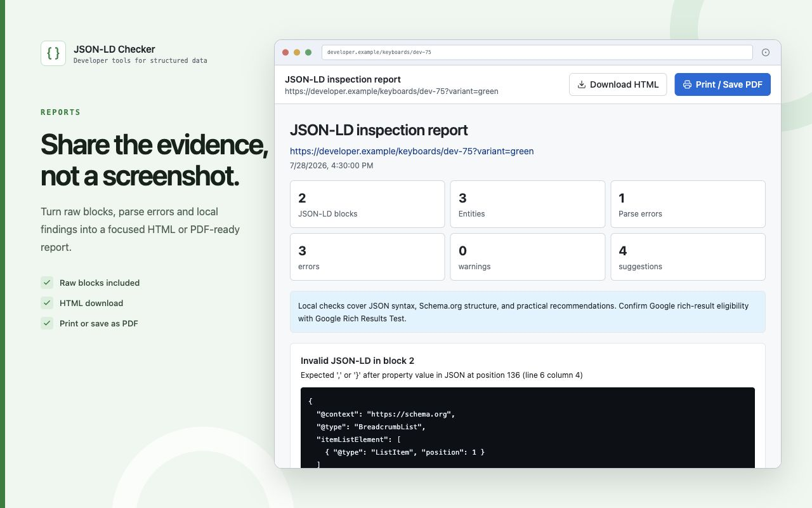Click the 'Share the evidence, not a screenshot.' headline
The width and height of the screenshot is (812, 508).
(x=154, y=160)
